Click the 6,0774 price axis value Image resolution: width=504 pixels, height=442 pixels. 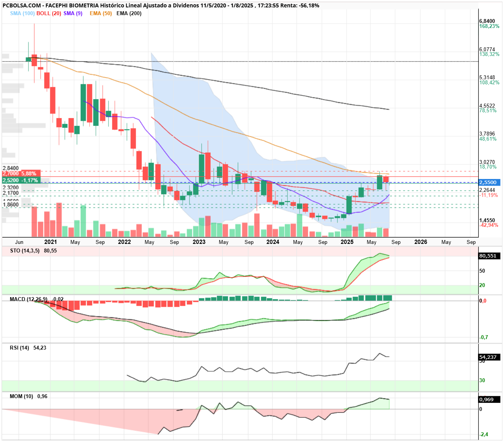coord(487,49)
